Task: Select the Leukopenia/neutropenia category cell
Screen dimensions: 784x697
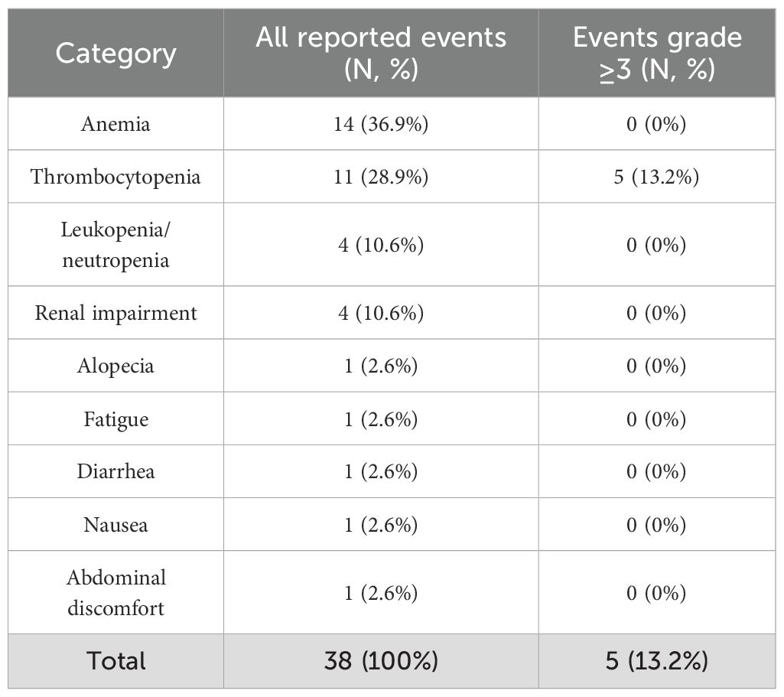Action: coord(115,245)
